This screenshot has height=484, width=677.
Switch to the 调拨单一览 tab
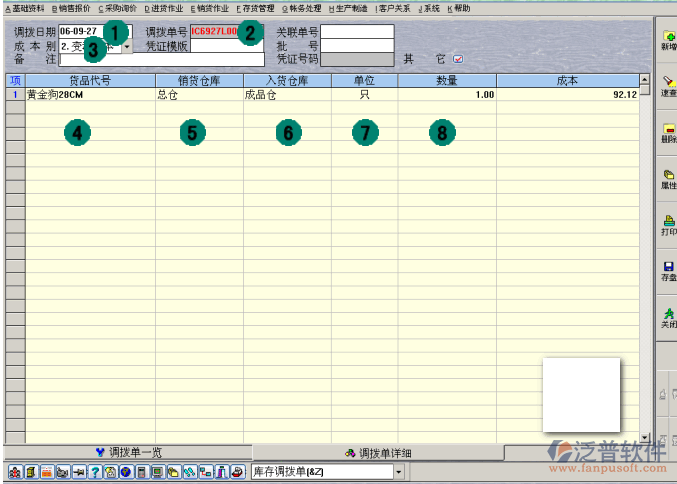[128, 452]
